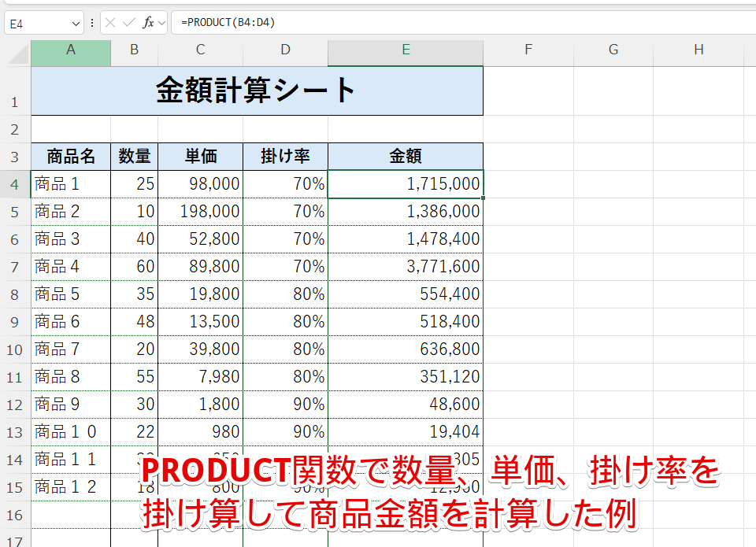The width and height of the screenshot is (756, 547).
Task: Select row 4 by its header
Action: click(16, 183)
